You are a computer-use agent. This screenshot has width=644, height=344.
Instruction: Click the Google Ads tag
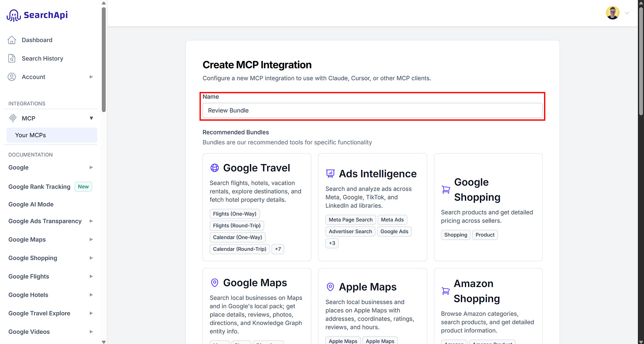pyautogui.click(x=395, y=231)
